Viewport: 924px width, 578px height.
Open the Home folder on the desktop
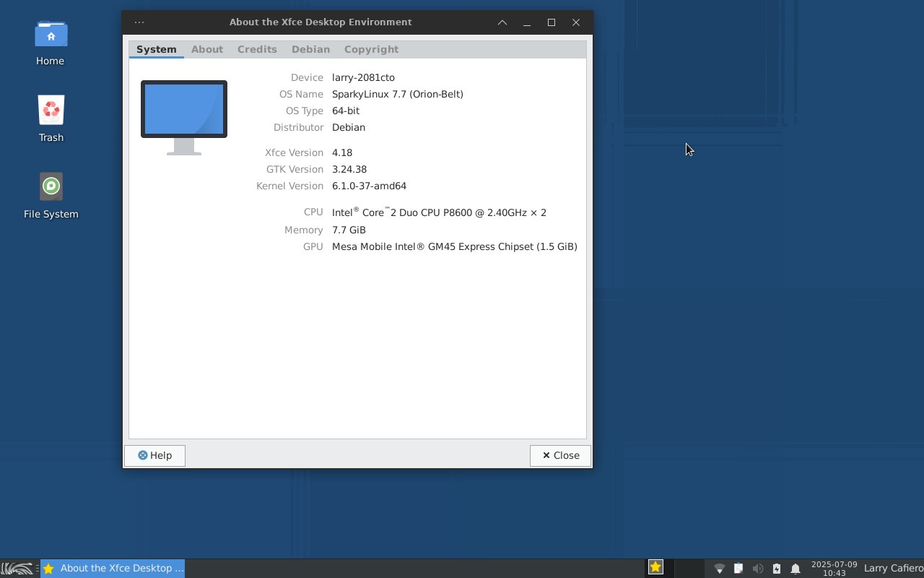coord(50,43)
